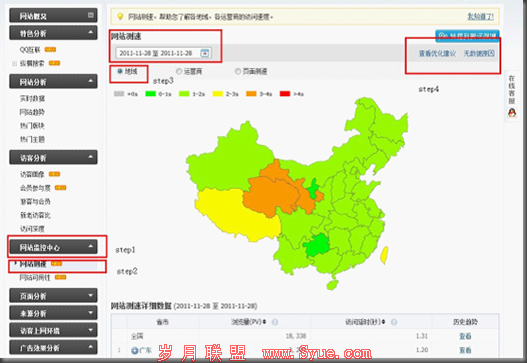Click the light bulb tip icon
This screenshot has height=363, width=527.
click(x=120, y=16)
